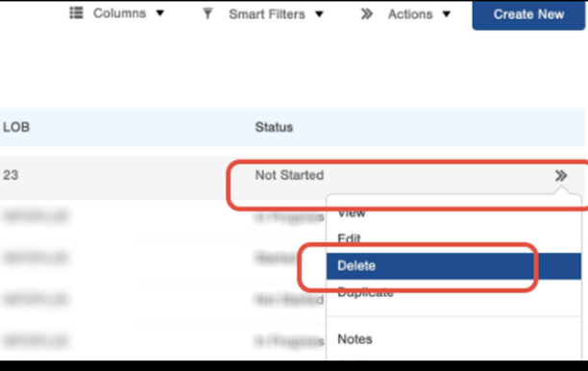
Task: Sort by the LOB column header
Action: click(x=16, y=127)
